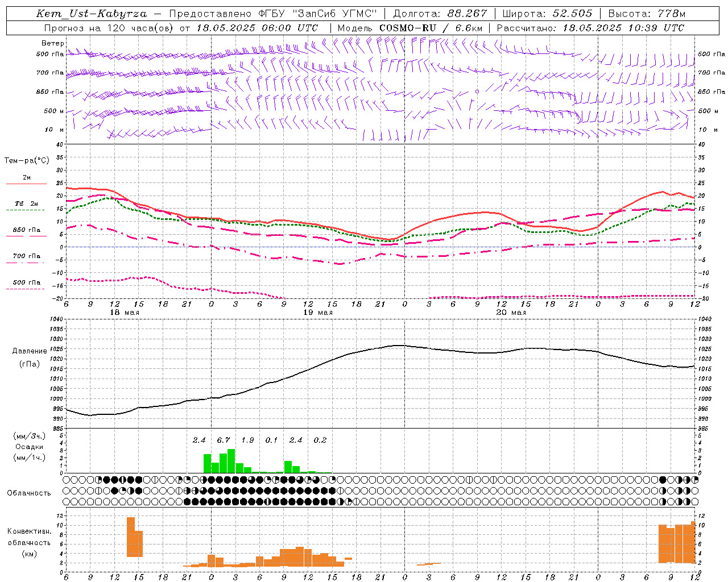Click the forecast start time 18.05.2025 06:00 UTC
Viewport: 728px width, 582px height.
click(x=257, y=28)
